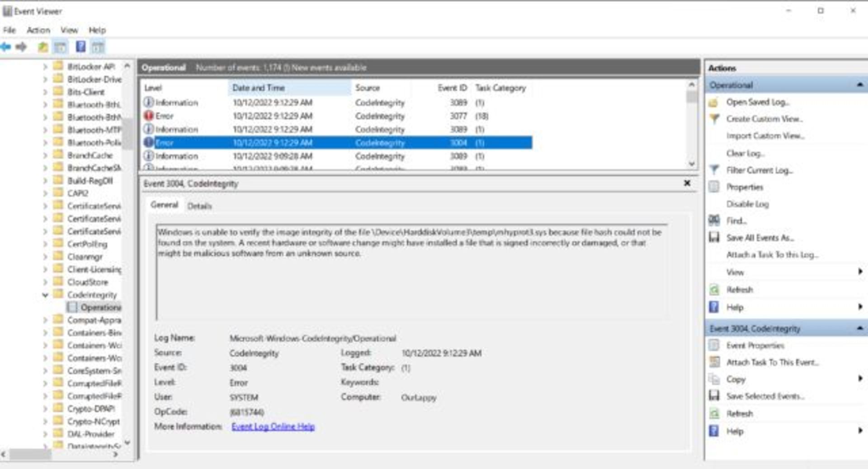Screen dimensions: 868x469
Task: Click the Find binoculars icon
Action: coord(714,220)
